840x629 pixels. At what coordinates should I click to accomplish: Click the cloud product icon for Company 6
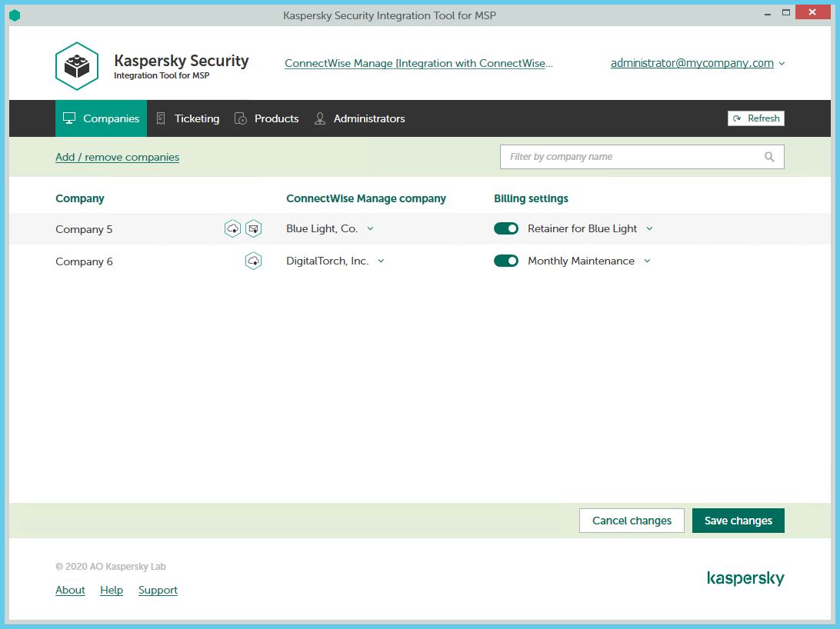click(x=253, y=261)
